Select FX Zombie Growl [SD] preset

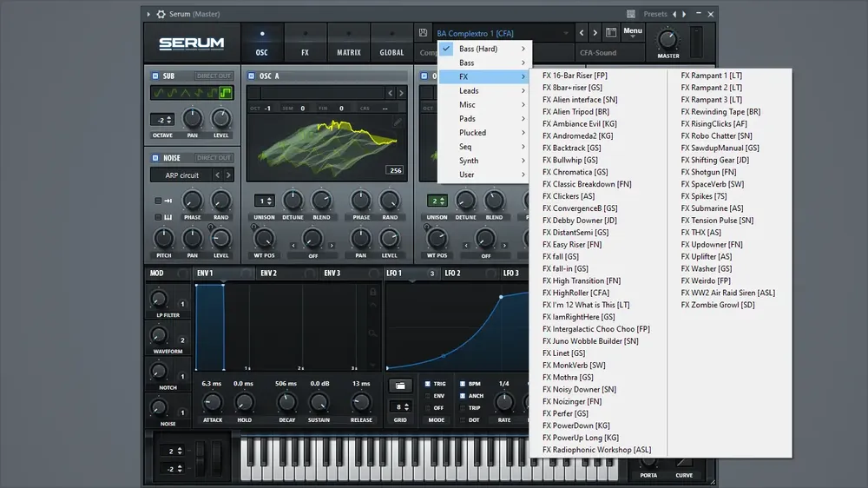click(x=718, y=305)
